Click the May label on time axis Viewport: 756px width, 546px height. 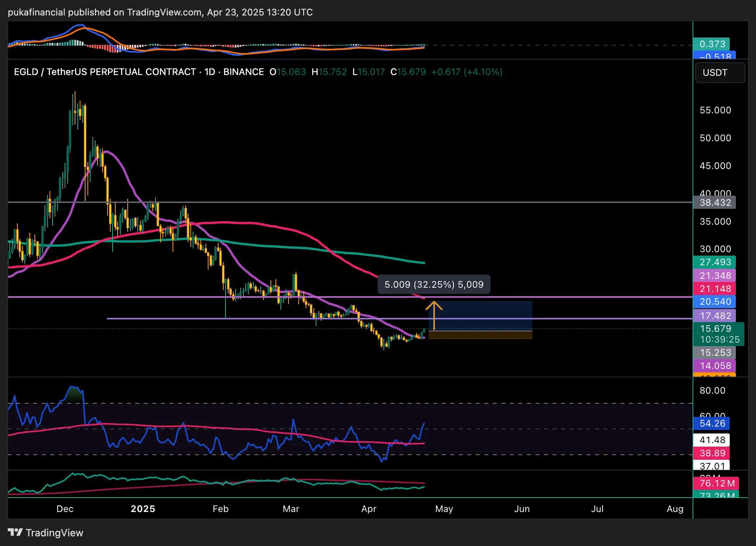444,509
